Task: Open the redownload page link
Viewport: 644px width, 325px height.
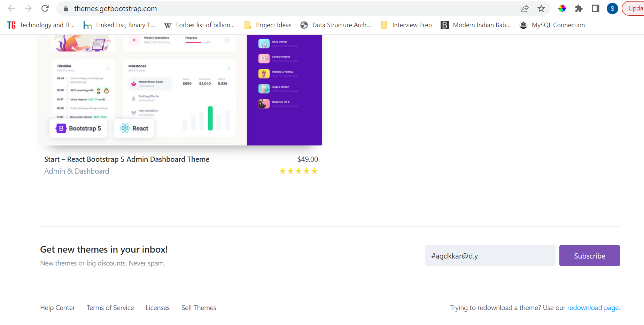Action: (593, 308)
